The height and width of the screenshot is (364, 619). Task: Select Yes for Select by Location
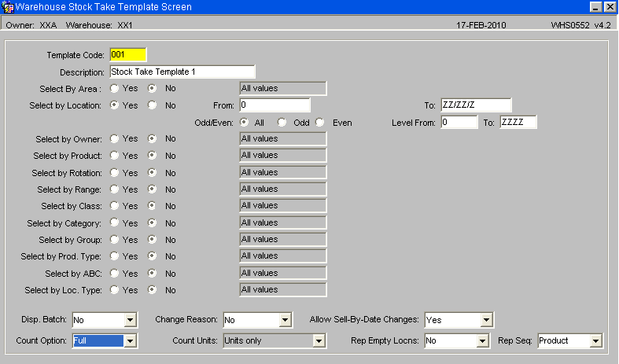(x=115, y=105)
